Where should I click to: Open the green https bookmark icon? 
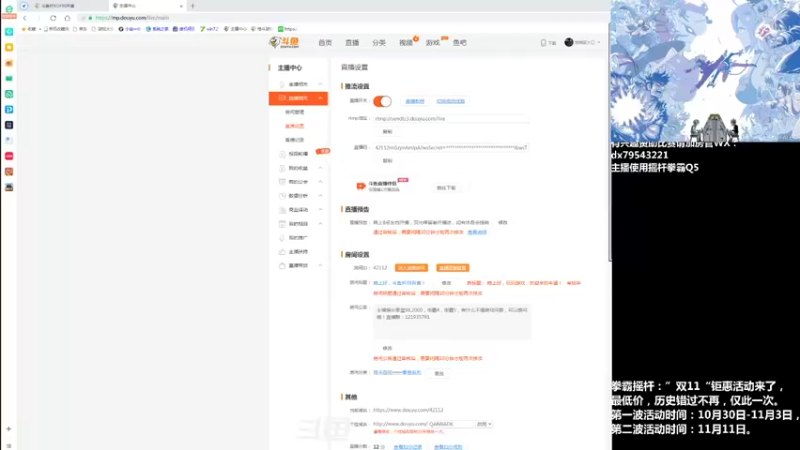click(281, 29)
